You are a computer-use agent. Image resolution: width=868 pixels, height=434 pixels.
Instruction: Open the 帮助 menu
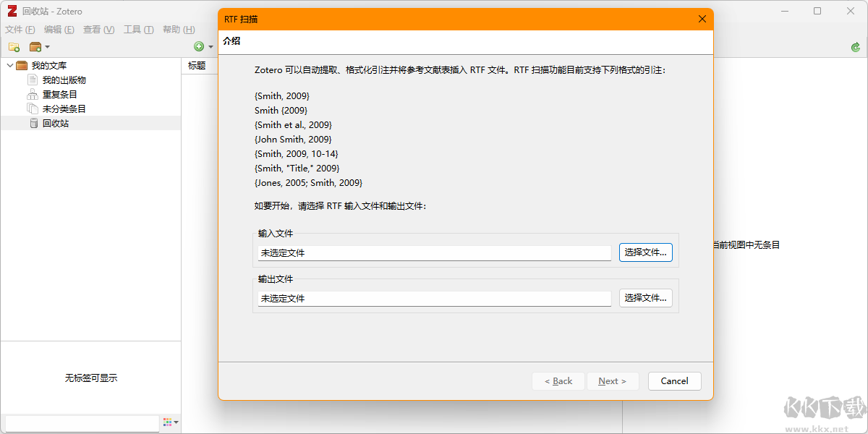[177, 30]
